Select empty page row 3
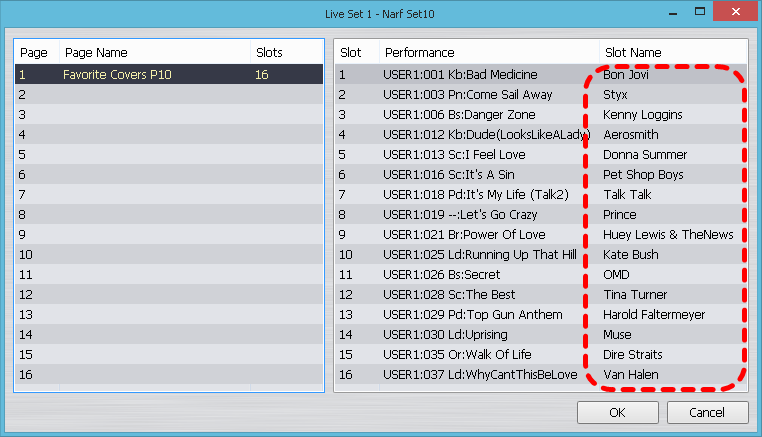This screenshot has height=437, width=762. point(169,114)
